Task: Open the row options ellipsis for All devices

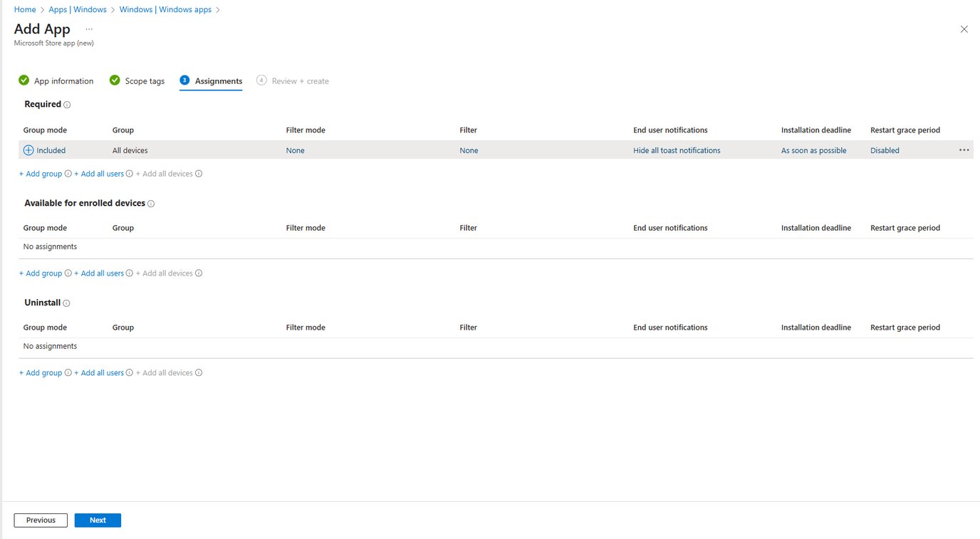Action: click(x=964, y=150)
